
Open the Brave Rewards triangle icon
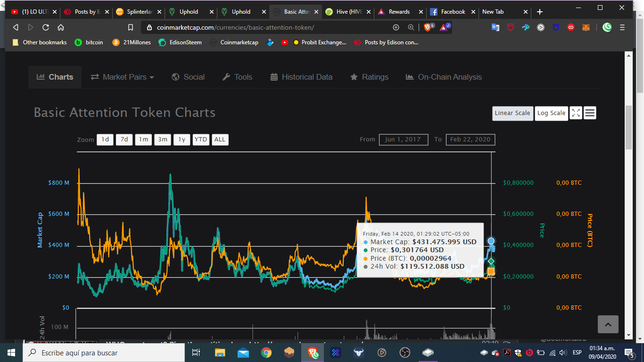point(444,27)
